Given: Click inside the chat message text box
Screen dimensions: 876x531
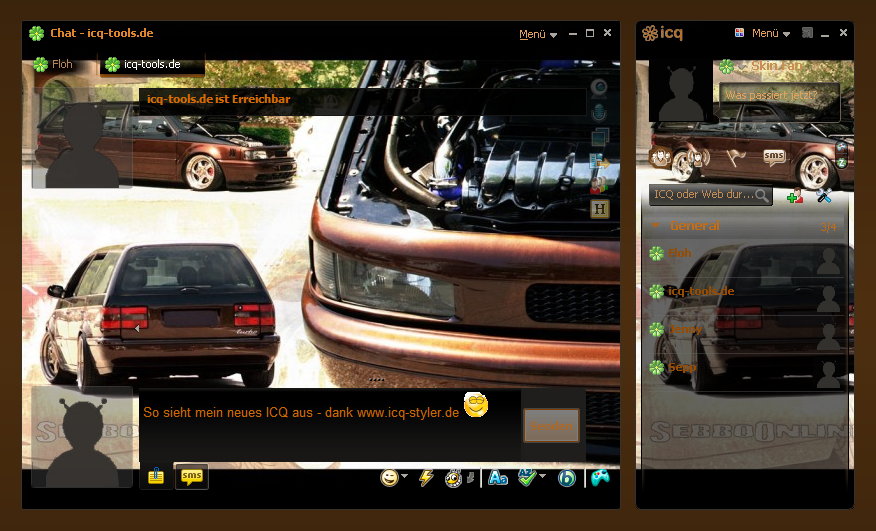Looking at the screenshot, I should pos(330,425).
